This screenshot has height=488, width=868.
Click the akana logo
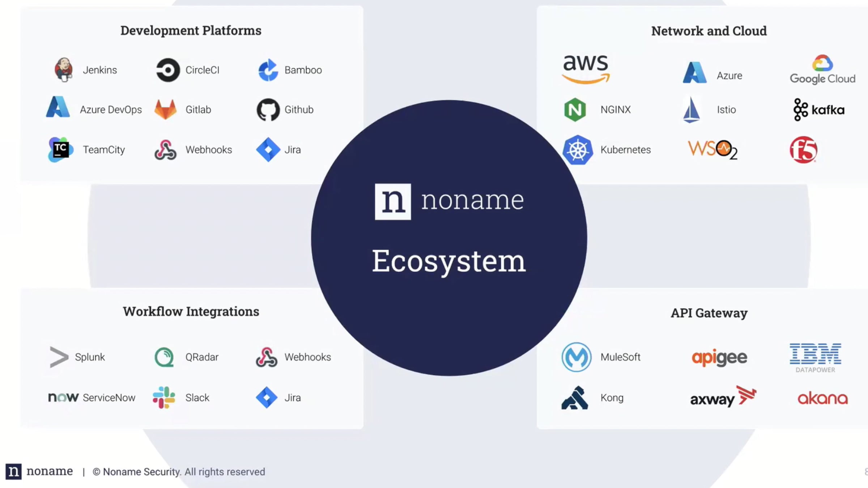[x=823, y=398]
